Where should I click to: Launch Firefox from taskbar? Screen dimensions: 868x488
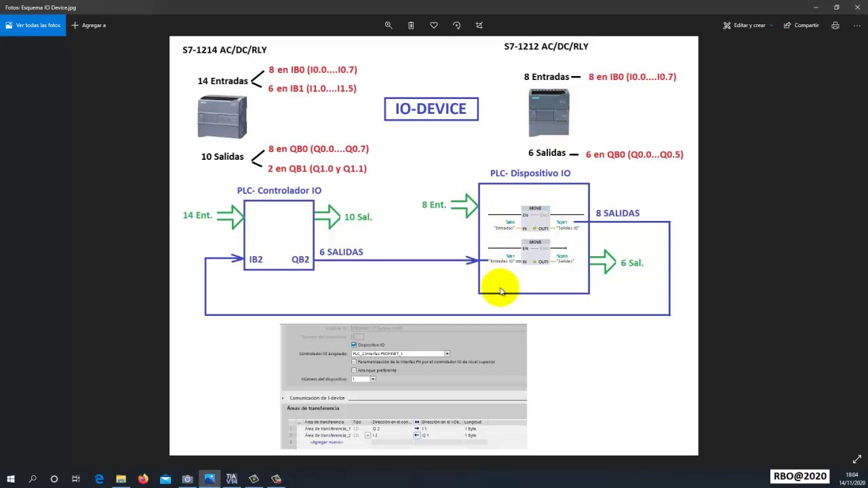click(x=143, y=479)
